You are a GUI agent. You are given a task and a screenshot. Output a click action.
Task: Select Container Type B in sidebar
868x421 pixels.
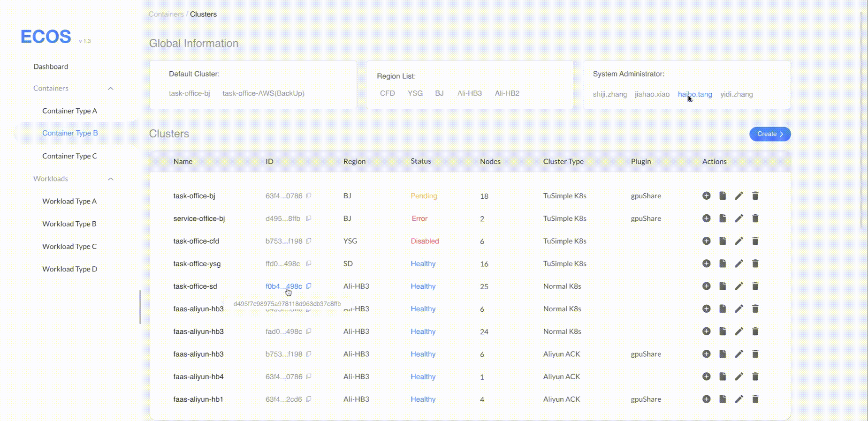tap(70, 133)
